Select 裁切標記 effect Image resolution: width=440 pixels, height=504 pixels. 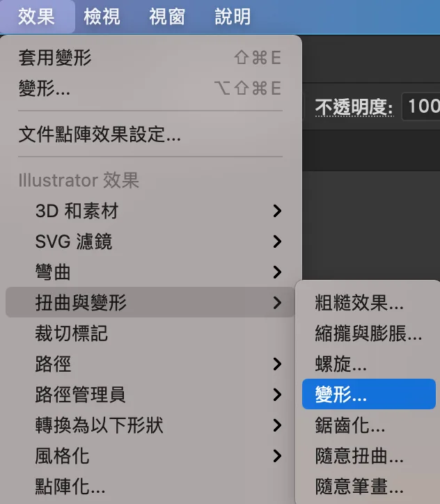coord(150,333)
